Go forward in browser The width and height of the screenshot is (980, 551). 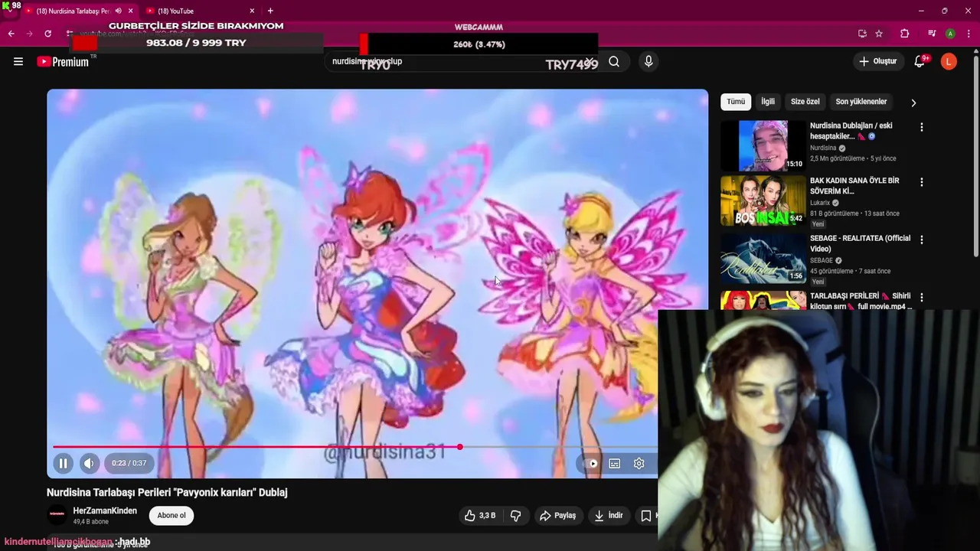point(29,34)
